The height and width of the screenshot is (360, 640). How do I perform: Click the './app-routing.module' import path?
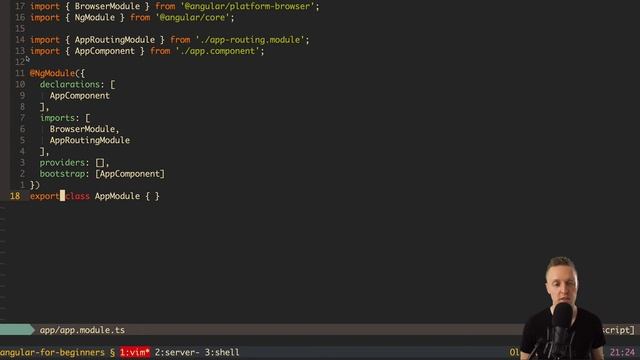(x=250, y=40)
